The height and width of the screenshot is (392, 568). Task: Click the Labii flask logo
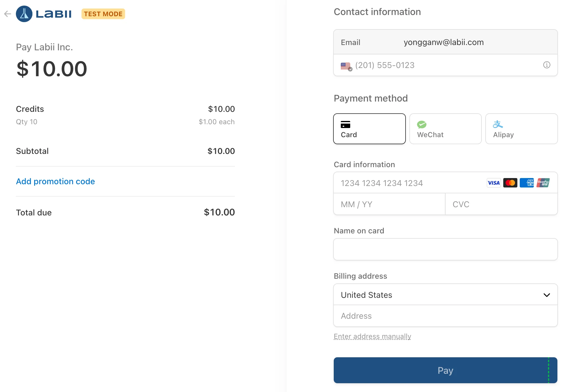click(24, 14)
